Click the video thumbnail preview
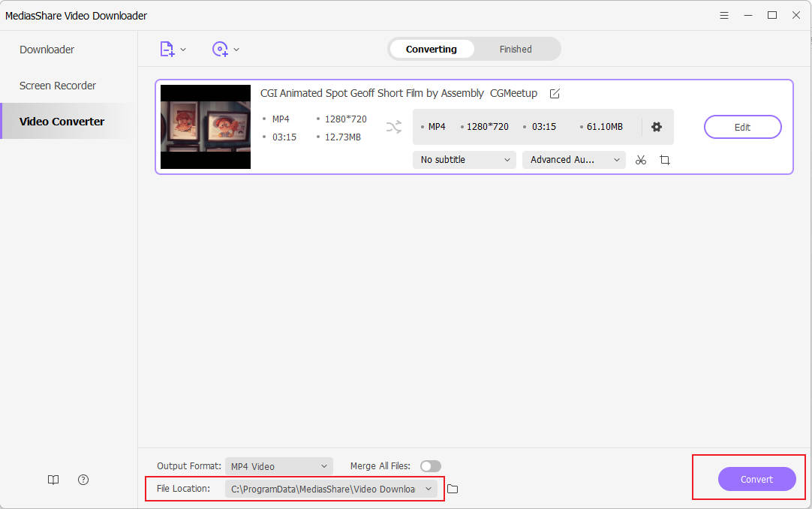The width and height of the screenshot is (812, 509). tap(206, 127)
